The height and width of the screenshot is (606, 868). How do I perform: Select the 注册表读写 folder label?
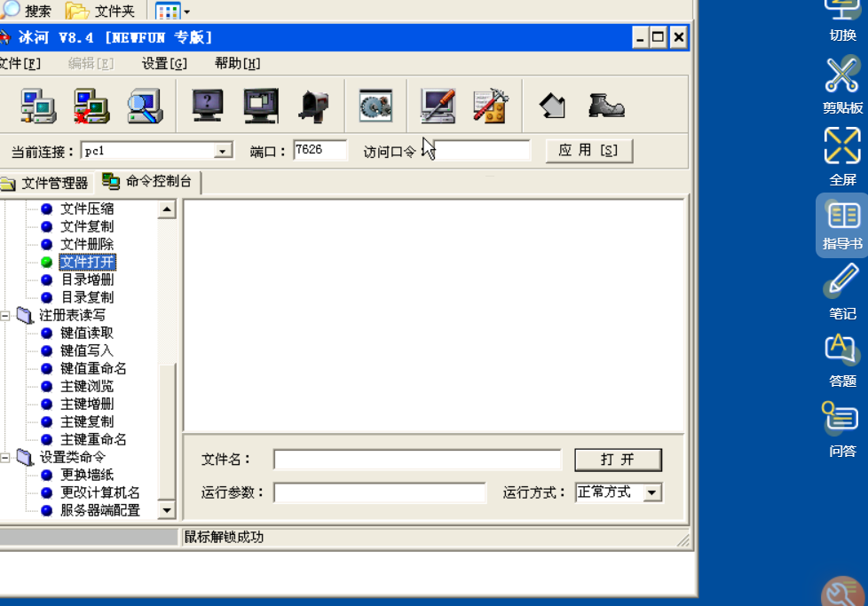pos(72,315)
